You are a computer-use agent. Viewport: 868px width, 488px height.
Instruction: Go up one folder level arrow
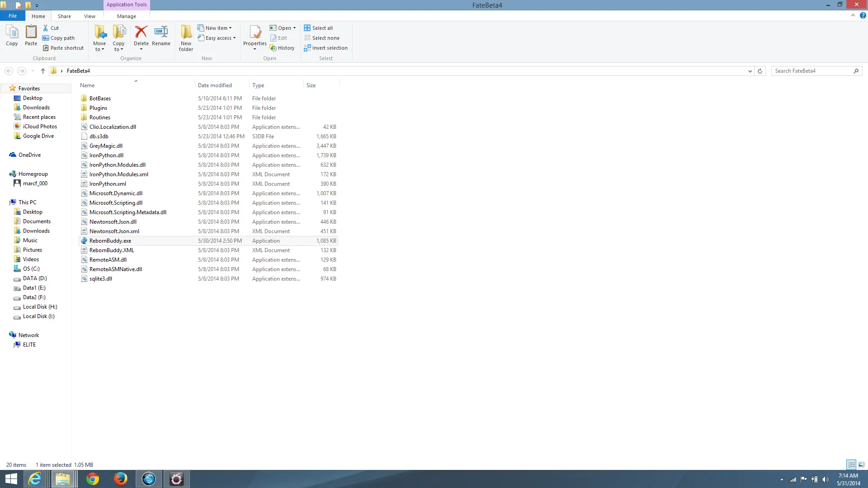click(x=43, y=71)
